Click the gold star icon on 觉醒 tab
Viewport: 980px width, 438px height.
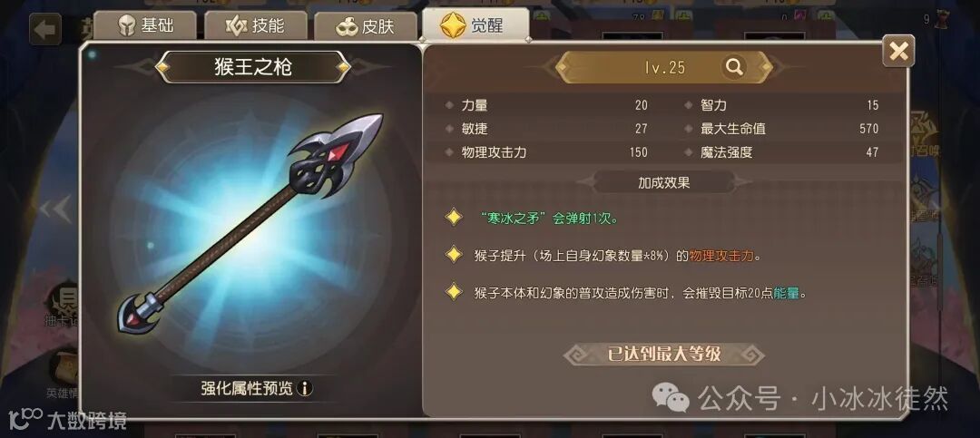point(452,25)
